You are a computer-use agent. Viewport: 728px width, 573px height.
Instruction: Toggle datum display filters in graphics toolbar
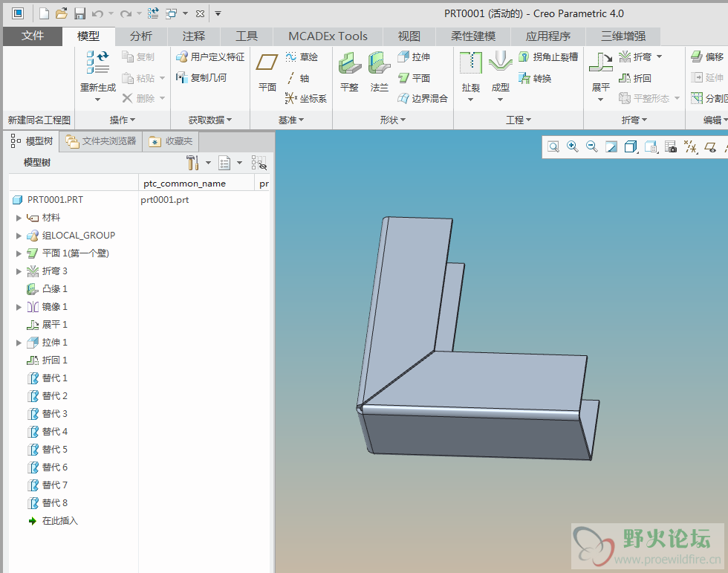point(690,147)
